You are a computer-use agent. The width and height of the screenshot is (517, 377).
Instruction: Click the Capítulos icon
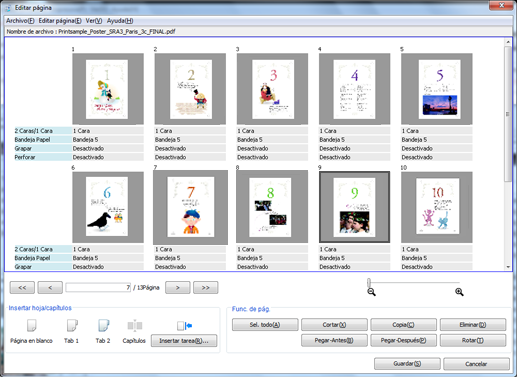pos(135,325)
